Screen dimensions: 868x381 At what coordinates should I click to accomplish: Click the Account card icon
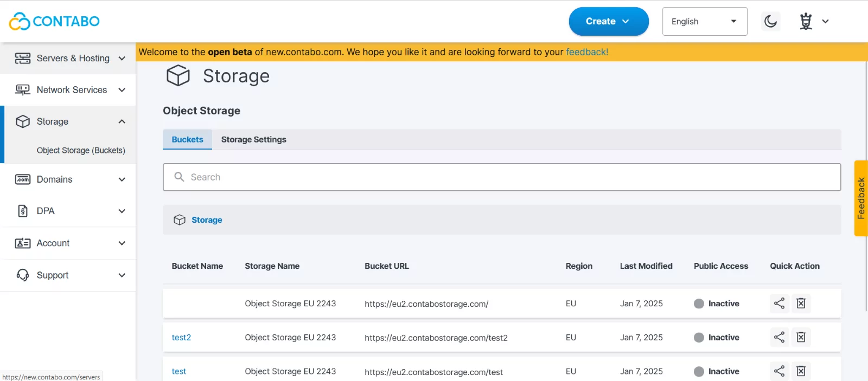point(23,243)
